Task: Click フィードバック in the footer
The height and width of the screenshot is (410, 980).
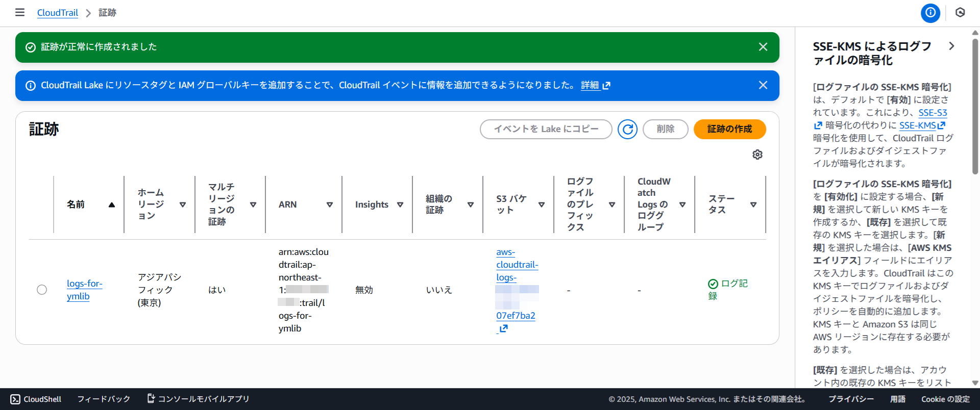Action: tap(104, 399)
